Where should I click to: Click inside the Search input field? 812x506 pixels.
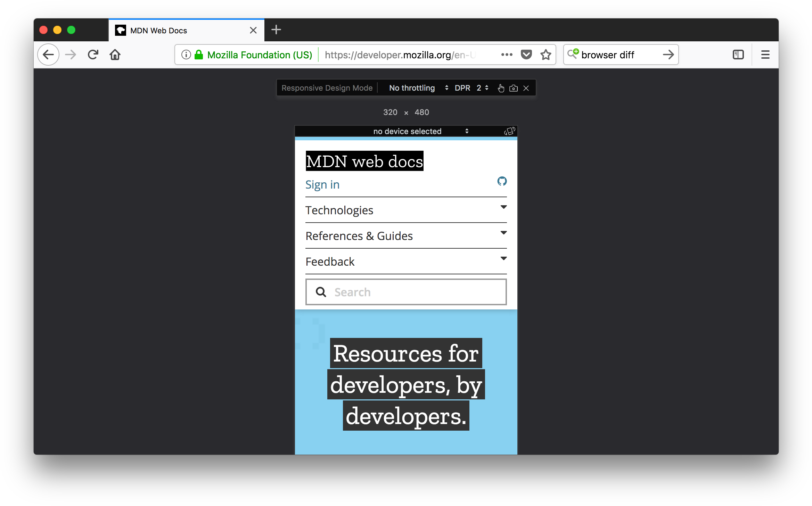[400, 292]
